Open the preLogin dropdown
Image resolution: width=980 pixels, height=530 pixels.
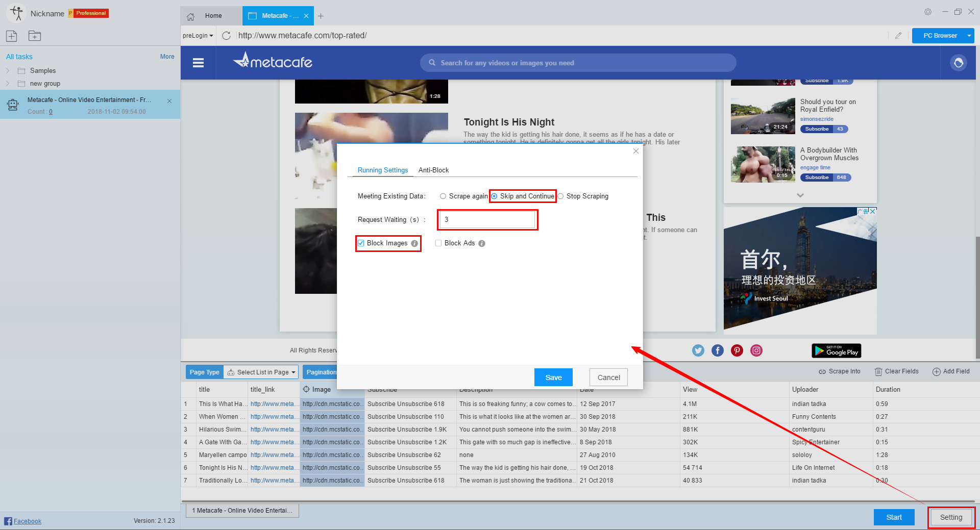point(198,36)
